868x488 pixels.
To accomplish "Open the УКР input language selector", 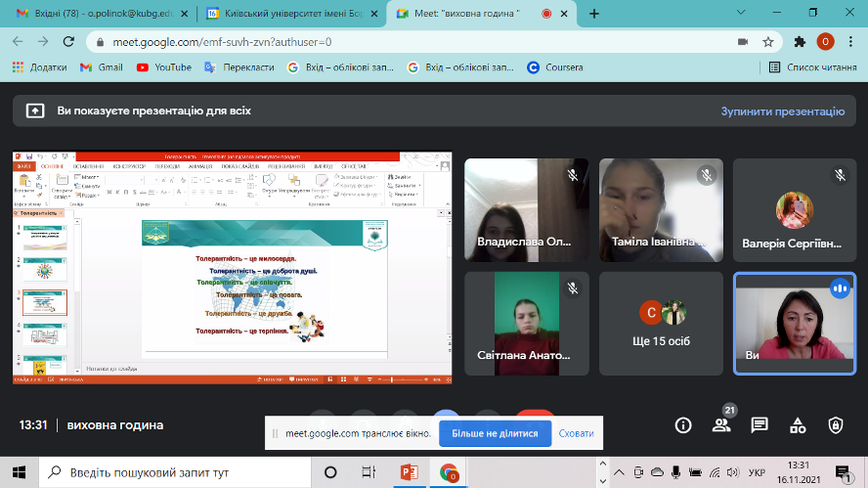I will [755, 472].
